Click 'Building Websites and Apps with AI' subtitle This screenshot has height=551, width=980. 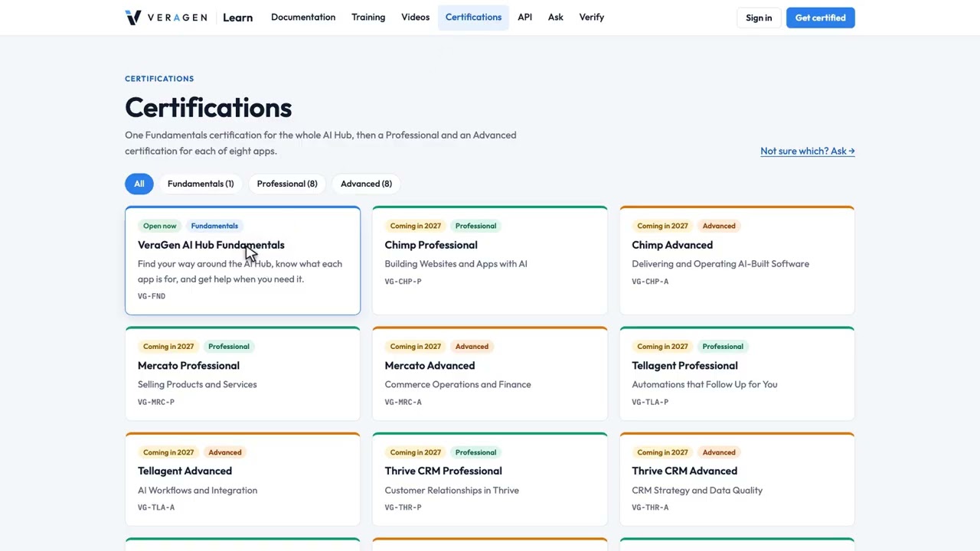[x=456, y=264]
